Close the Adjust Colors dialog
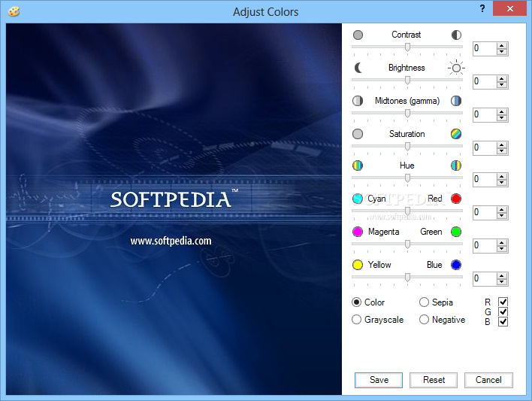 coord(509,8)
